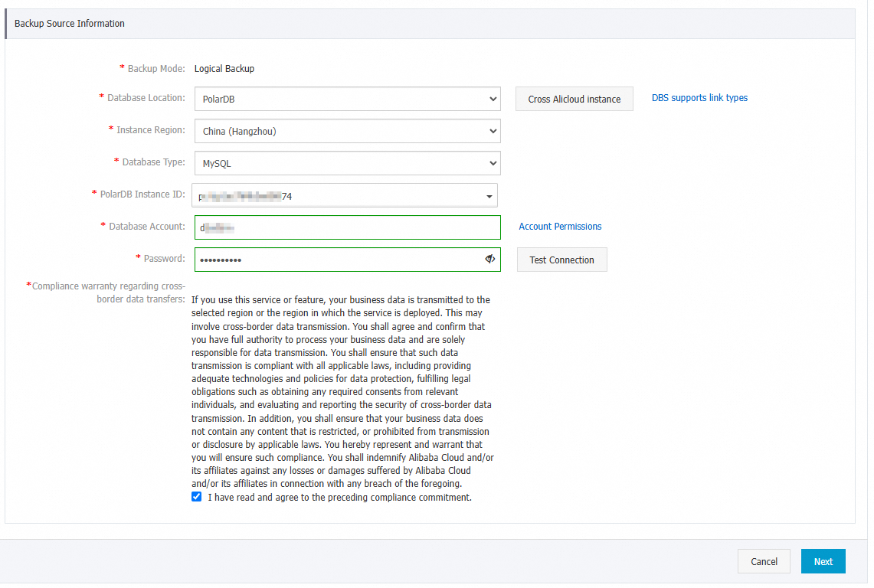Image resolution: width=874 pixels, height=588 pixels.
Task: Focus the Database Account input field
Action: (347, 227)
